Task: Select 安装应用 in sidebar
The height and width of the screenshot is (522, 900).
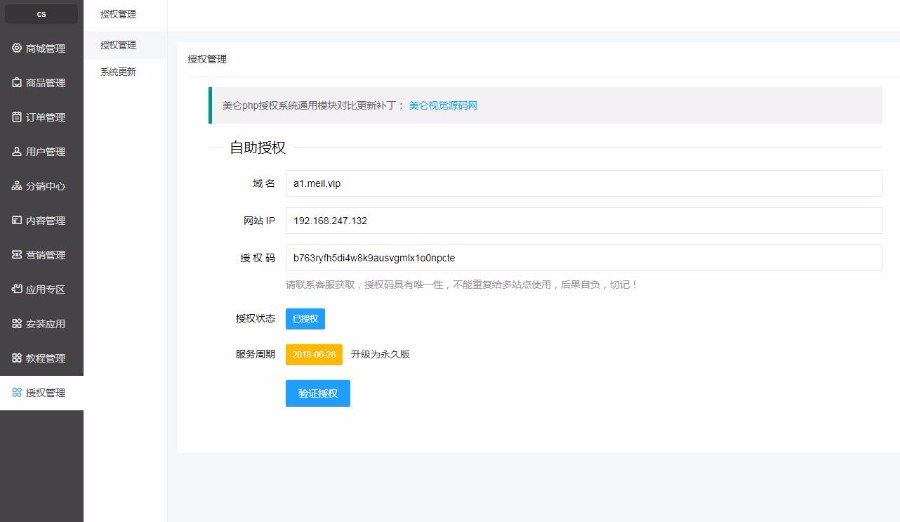Action: coord(45,324)
